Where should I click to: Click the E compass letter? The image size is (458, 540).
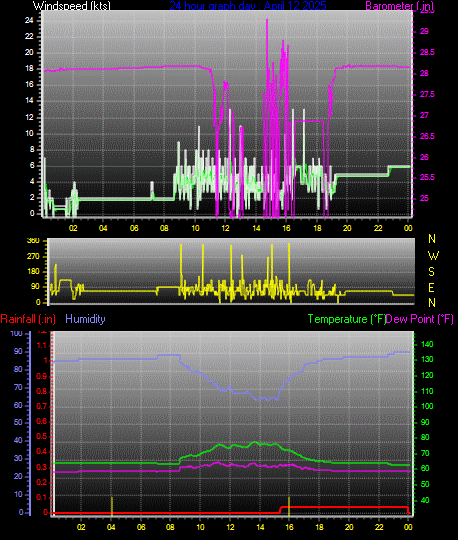(x=431, y=288)
